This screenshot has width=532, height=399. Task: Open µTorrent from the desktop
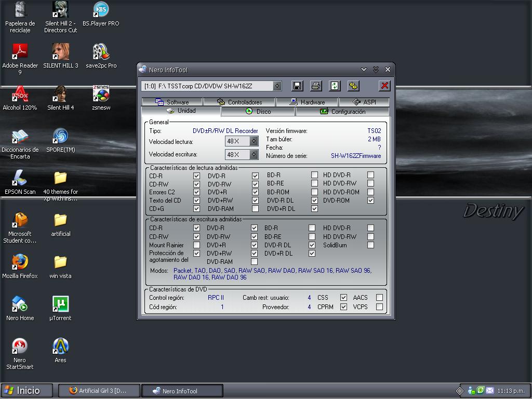60,309
